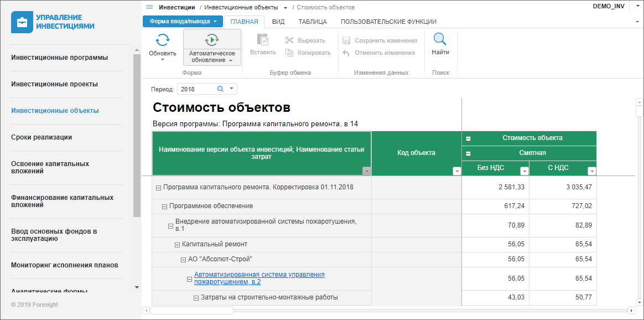Viewport: 644px width, 320px height.
Task: Click the value 617,24 cell
Action: pos(496,206)
